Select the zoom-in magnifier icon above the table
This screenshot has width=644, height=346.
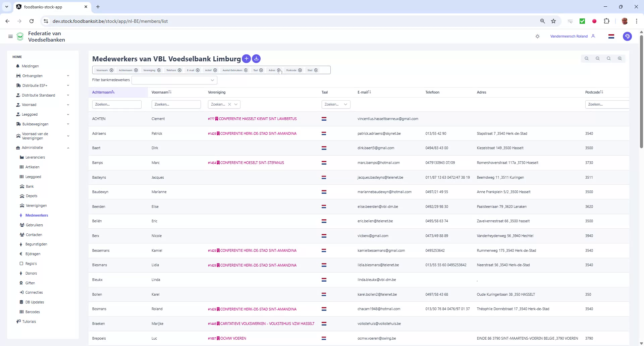pyautogui.click(x=620, y=58)
